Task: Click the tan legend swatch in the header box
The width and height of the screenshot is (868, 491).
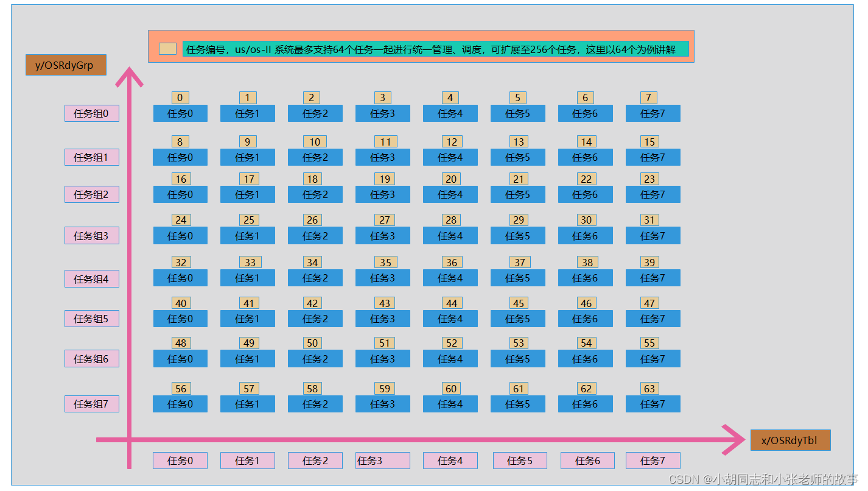Action: (167, 49)
